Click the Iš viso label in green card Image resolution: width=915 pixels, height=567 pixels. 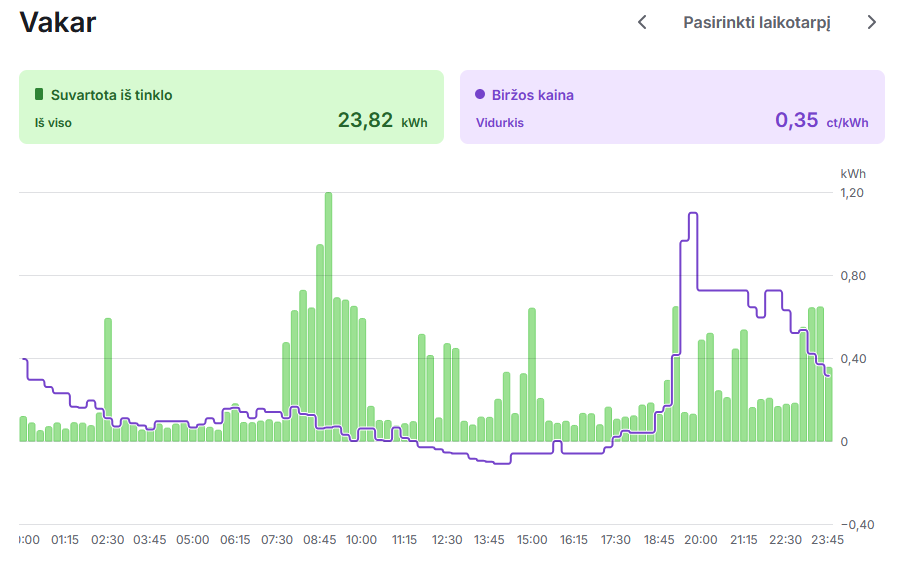click(x=53, y=123)
